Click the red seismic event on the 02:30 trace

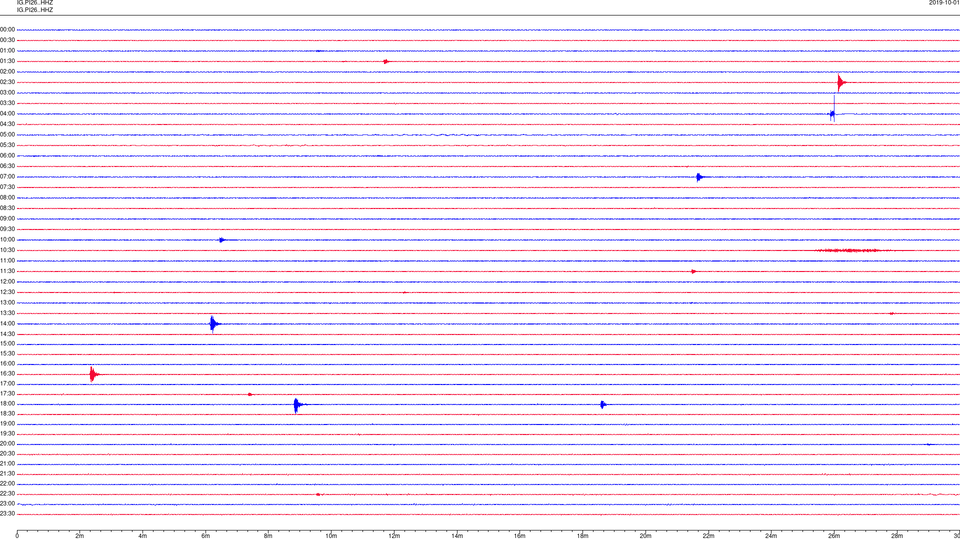(841, 83)
